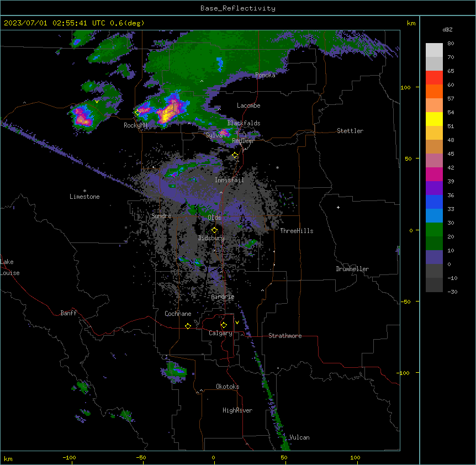Image resolution: width=476 pixels, height=465 pixels.
Task: Click the Lacombe city label
Action: click(248, 105)
